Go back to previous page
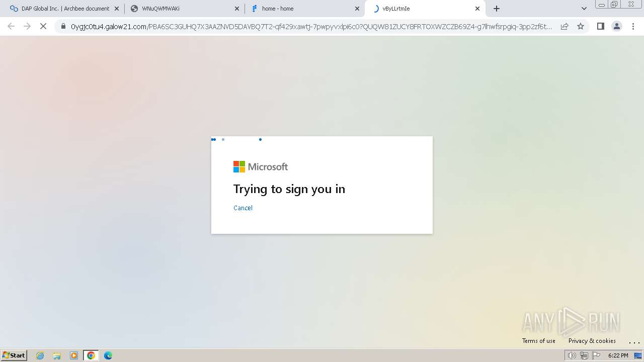 (11, 26)
